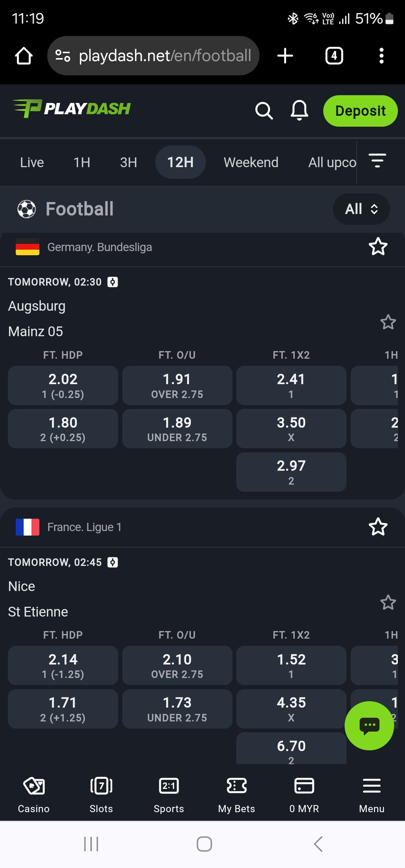Favorite the Germany Bundesliga league star
Screen dimensions: 405x868
[378, 247]
